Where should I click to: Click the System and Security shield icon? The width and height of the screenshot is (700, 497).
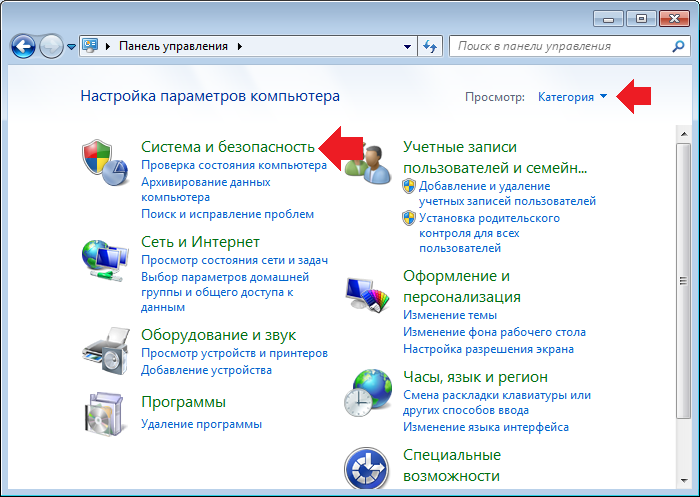pyautogui.click(x=105, y=162)
